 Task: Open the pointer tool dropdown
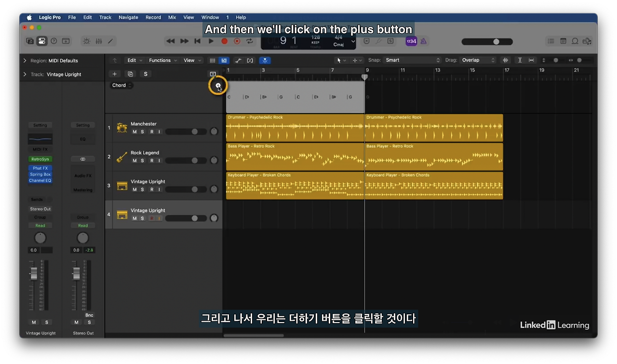[x=341, y=60]
